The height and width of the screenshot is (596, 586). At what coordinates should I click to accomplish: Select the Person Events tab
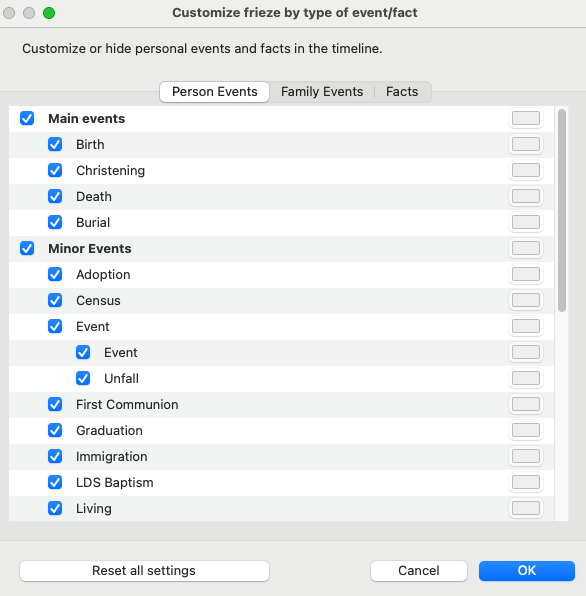click(x=215, y=92)
